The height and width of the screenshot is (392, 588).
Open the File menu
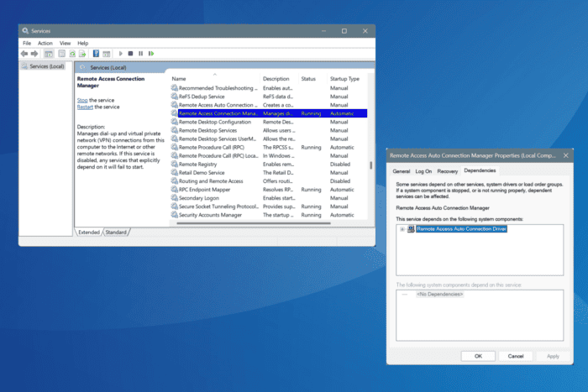pyautogui.click(x=27, y=43)
